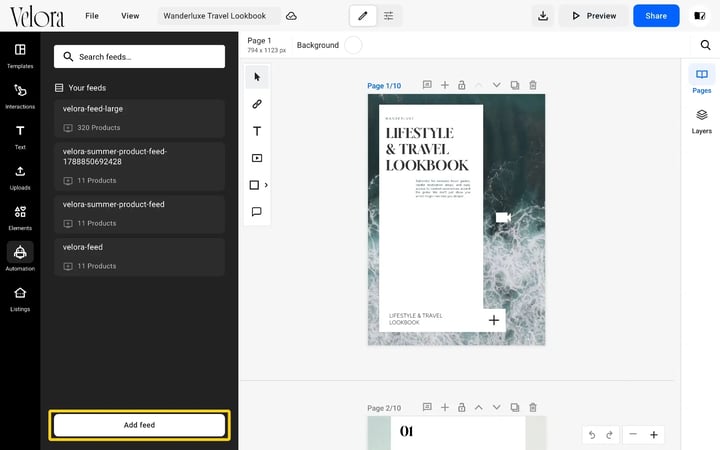Select the video embed tool
The height and width of the screenshot is (450, 720).
(x=257, y=158)
